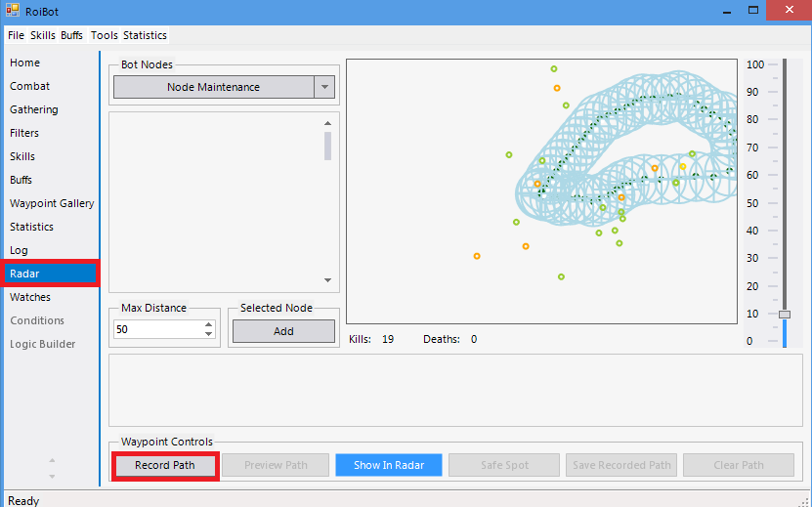
Task: Click Save Recorded Path button
Action: [x=621, y=465]
